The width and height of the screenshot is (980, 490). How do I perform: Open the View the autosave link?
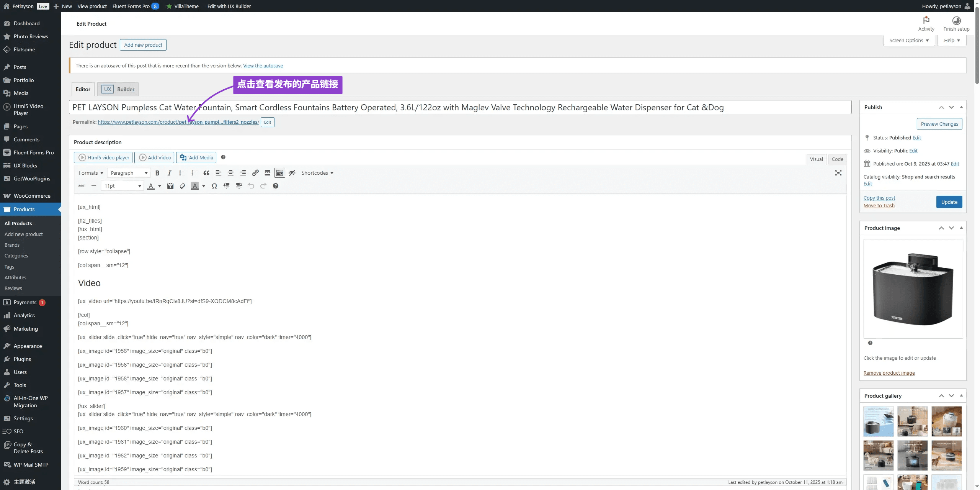pos(263,66)
